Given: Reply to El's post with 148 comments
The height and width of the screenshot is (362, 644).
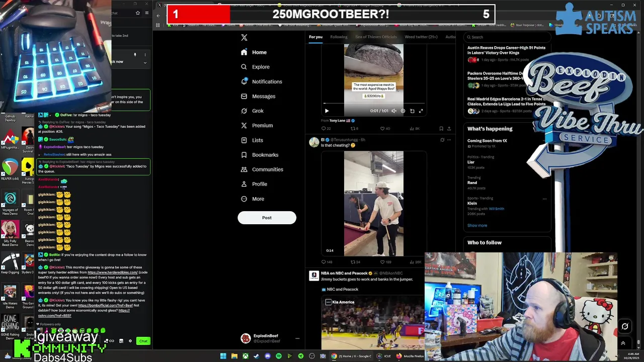Looking at the screenshot, I should click(327, 262).
